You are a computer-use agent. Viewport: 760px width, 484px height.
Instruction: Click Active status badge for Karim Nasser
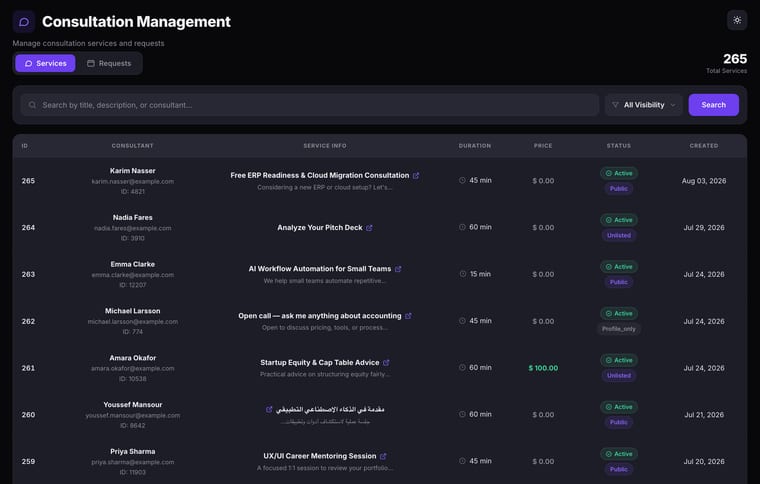click(619, 173)
